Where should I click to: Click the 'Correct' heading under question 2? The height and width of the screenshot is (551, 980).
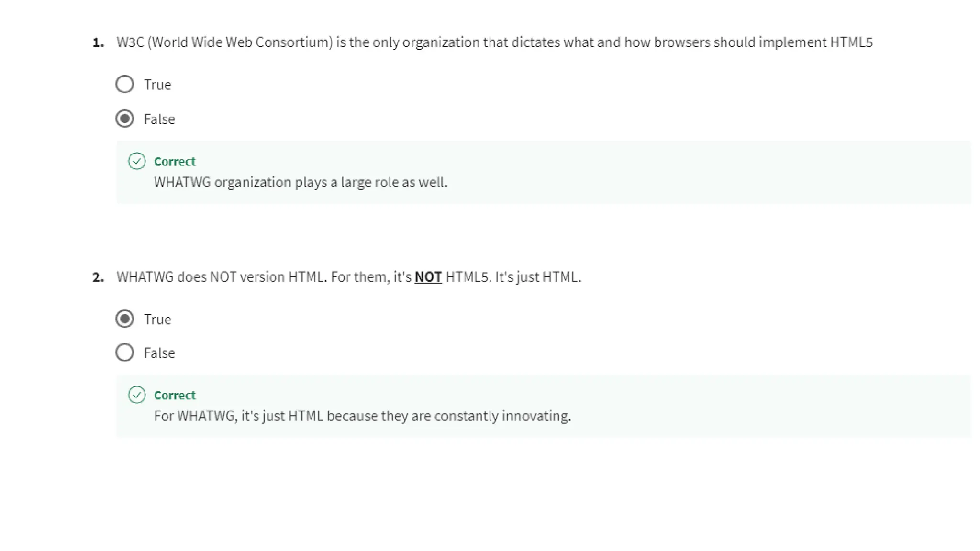click(x=175, y=396)
